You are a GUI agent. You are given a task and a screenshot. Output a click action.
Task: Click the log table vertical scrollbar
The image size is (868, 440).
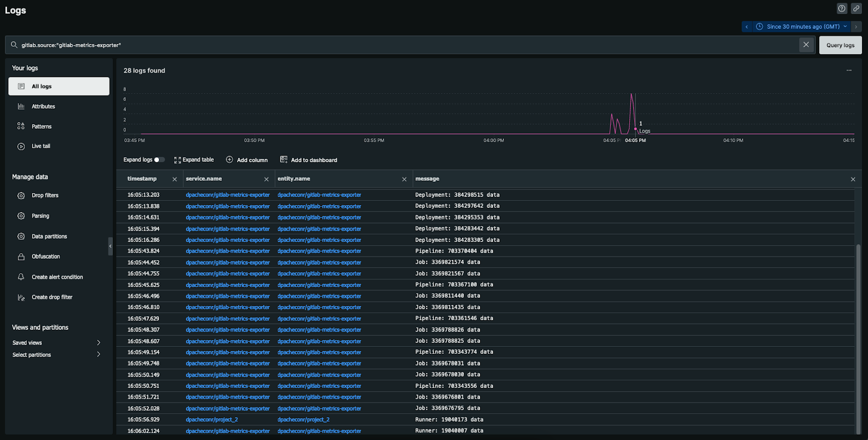coord(858,336)
